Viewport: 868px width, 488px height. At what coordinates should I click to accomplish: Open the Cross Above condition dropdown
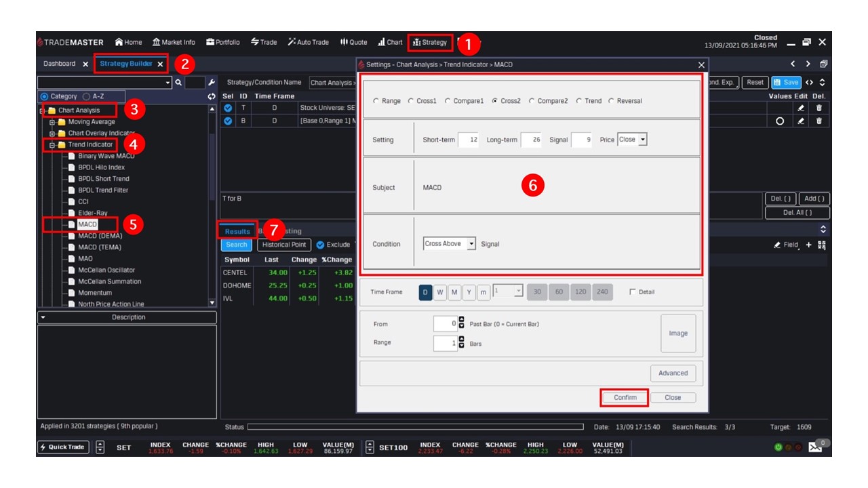pos(450,244)
